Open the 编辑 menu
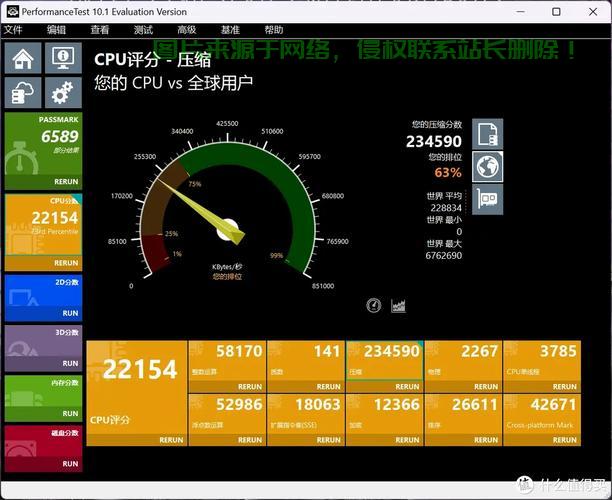 pos(56,30)
